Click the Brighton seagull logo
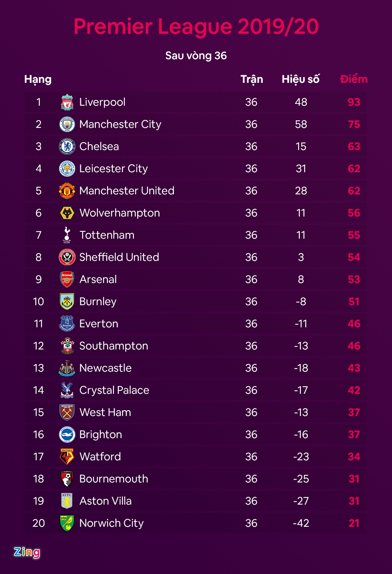Screen dimensions: 392x574 click(67, 434)
